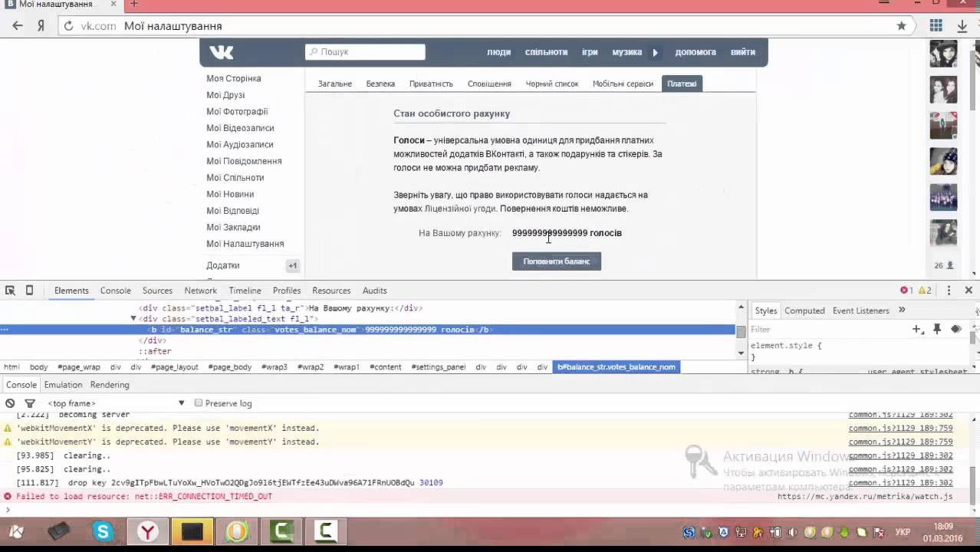The width and height of the screenshot is (980, 552).
Task: Open the Emulation drawer tab
Action: [x=63, y=385]
